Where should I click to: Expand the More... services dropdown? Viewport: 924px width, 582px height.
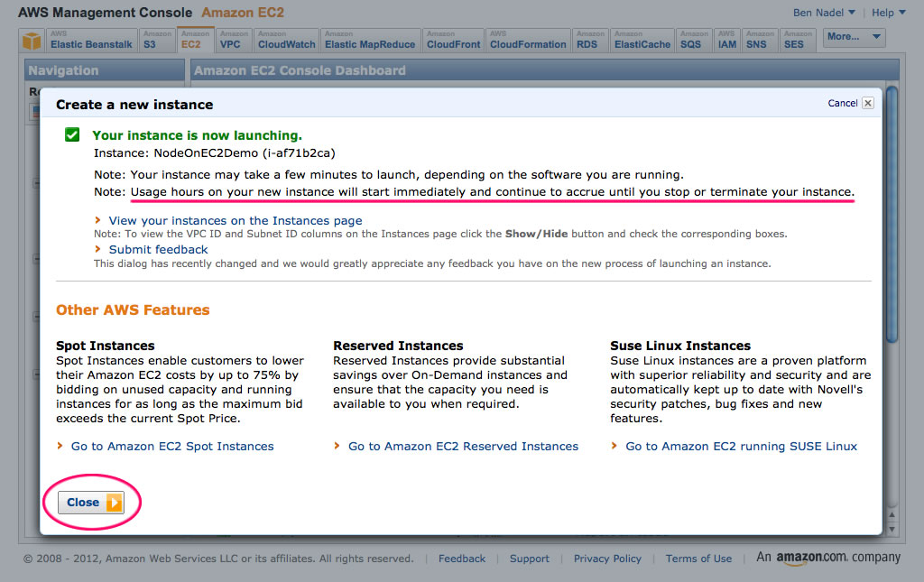tap(854, 37)
